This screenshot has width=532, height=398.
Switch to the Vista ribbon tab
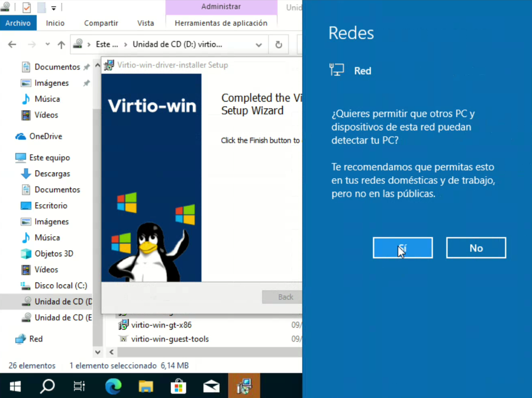point(145,23)
